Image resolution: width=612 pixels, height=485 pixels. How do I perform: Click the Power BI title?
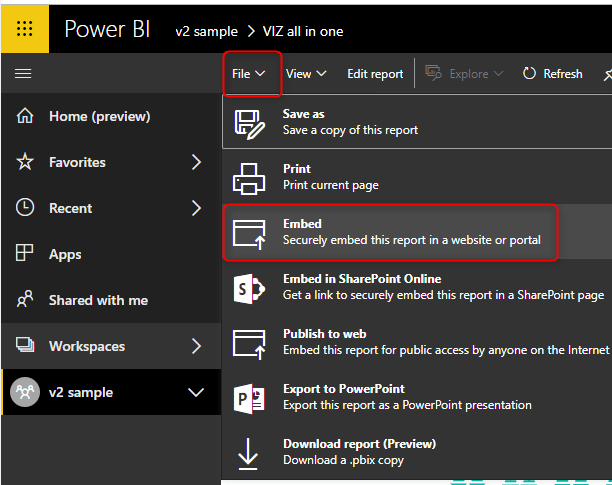tap(107, 29)
